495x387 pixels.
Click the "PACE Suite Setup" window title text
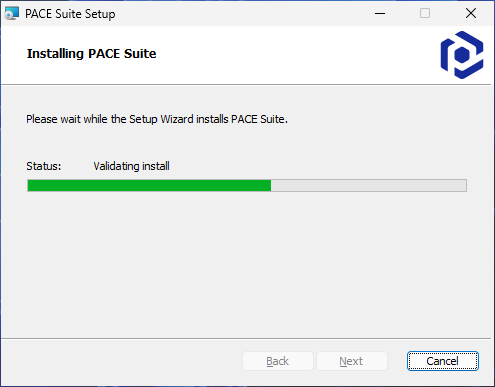(x=70, y=14)
